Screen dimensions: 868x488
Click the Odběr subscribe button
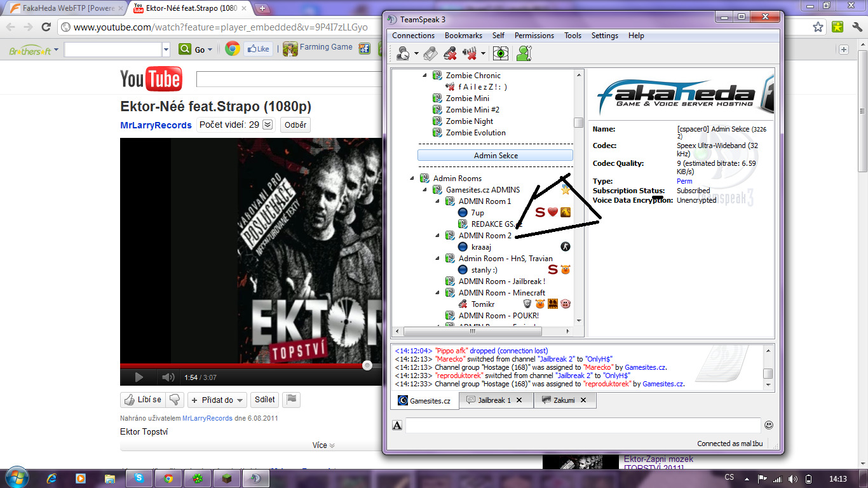(295, 125)
